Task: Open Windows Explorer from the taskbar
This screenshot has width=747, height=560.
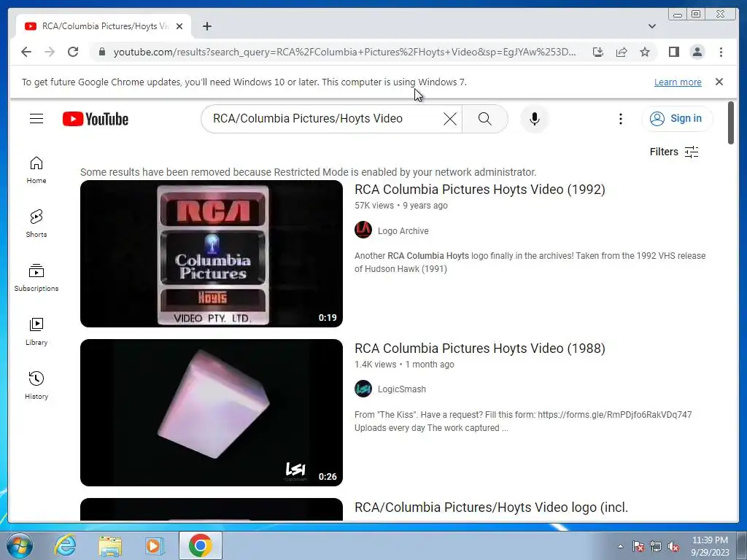Action: coord(109,545)
